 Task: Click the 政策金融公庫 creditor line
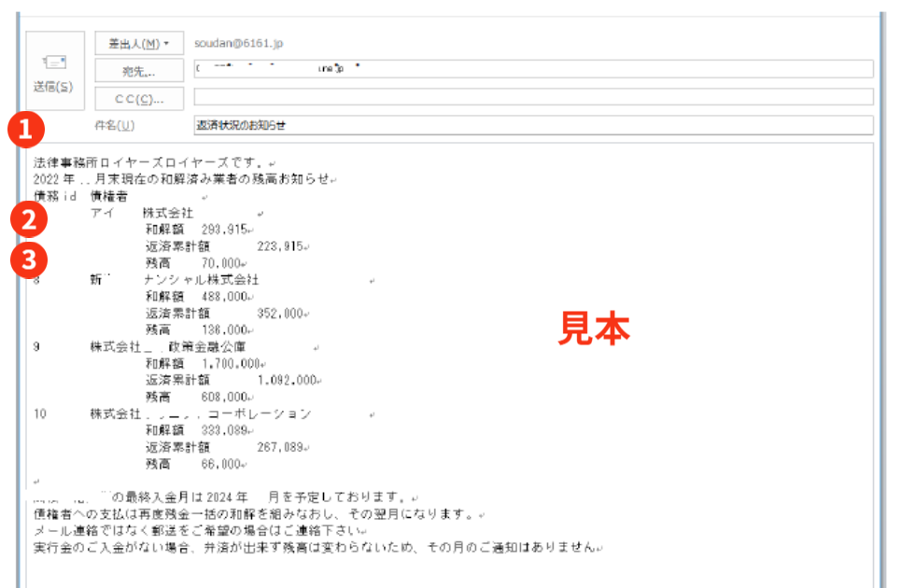click(167, 347)
